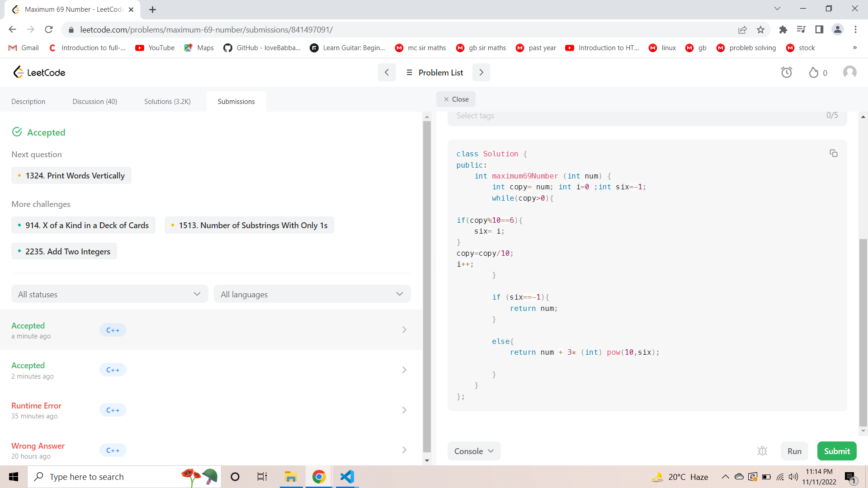Image resolution: width=868 pixels, height=488 pixels.
Task: Open the timer alarm clock icon
Action: tap(787, 72)
